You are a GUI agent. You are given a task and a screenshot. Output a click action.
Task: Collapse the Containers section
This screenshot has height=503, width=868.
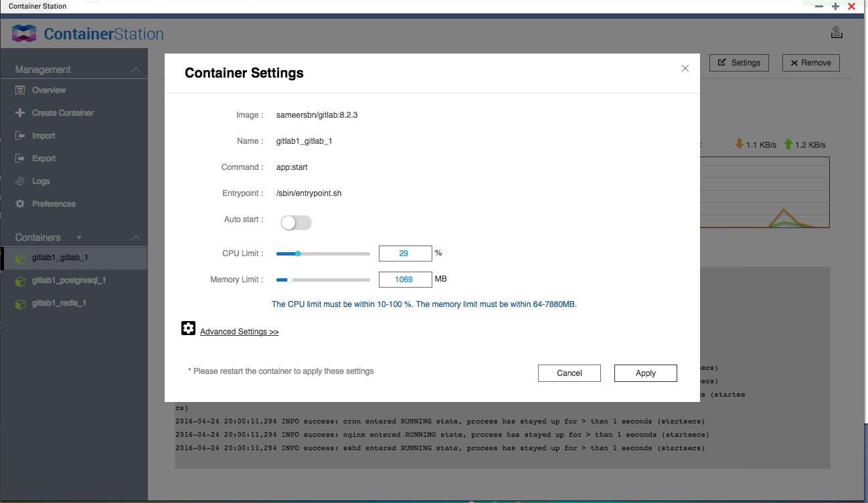point(135,237)
